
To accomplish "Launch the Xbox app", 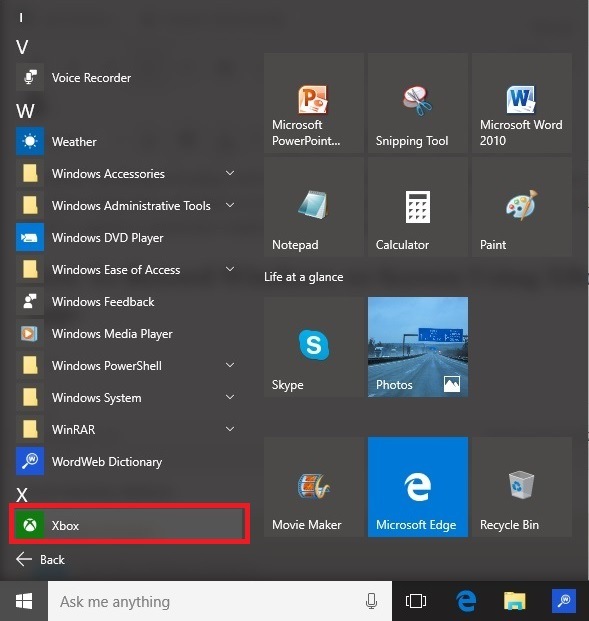I will (129, 525).
